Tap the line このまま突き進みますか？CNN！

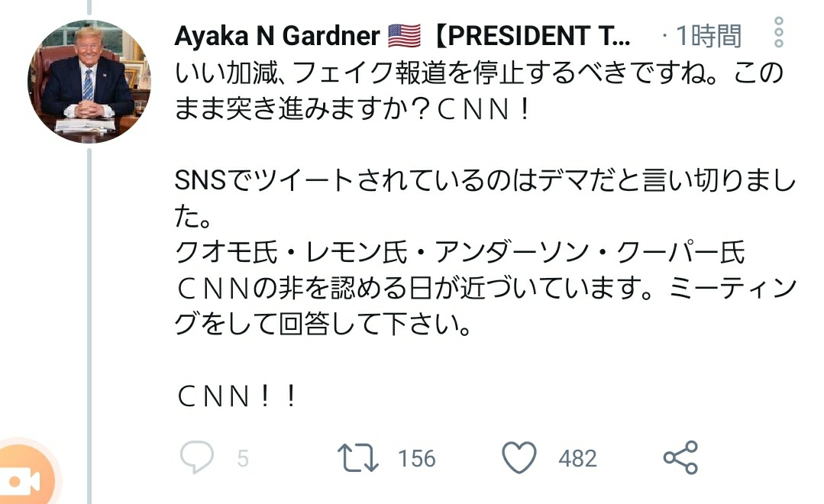click(x=352, y=111)
